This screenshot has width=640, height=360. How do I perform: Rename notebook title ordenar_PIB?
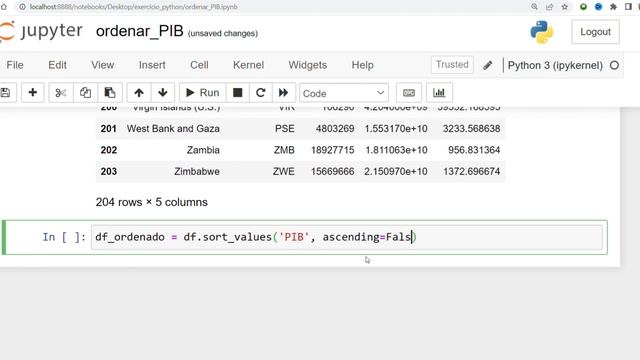[140, 31]
